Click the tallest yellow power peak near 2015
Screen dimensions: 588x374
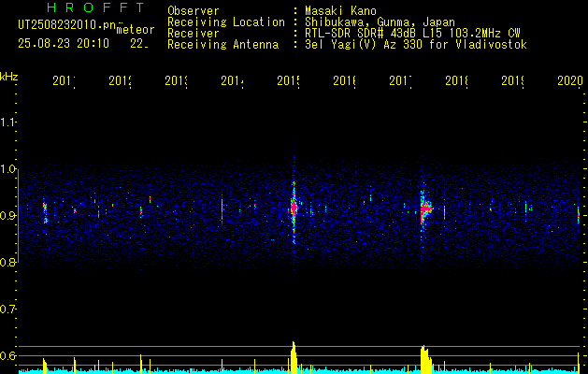point(294,357)
